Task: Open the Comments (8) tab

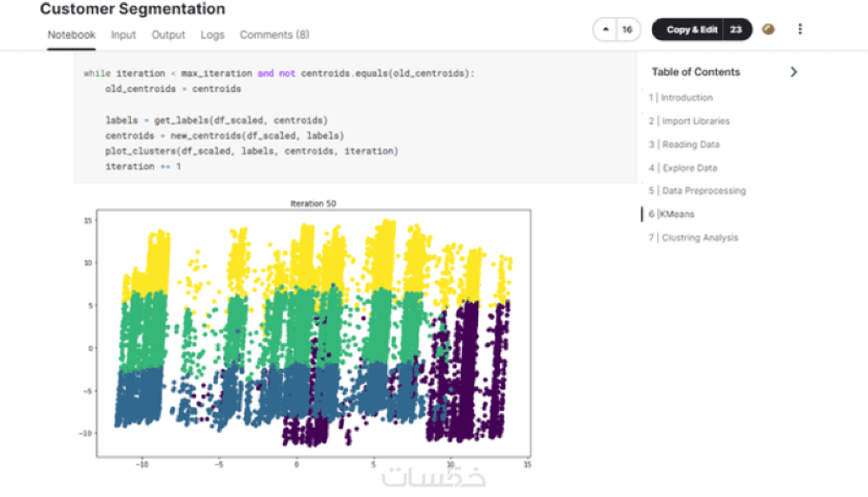Action: tap(274, 35)
